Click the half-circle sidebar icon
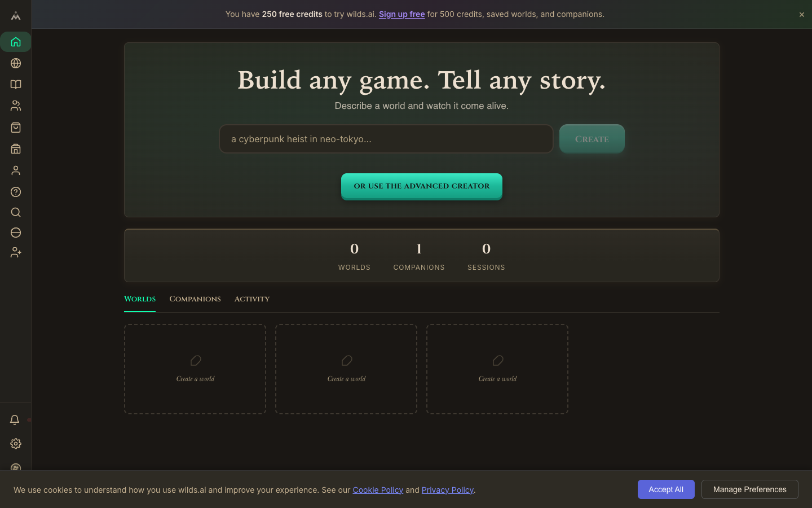The image size is (812, 508). (16, 233)
